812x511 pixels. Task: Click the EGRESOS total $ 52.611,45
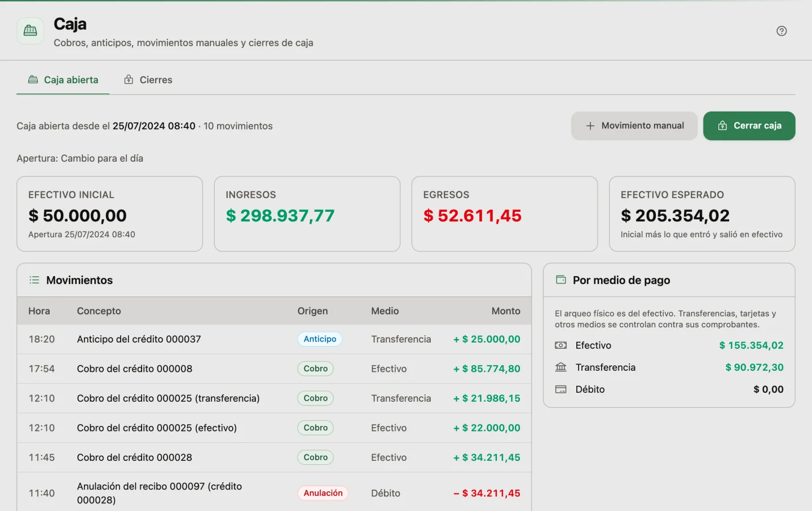[473, 215]
